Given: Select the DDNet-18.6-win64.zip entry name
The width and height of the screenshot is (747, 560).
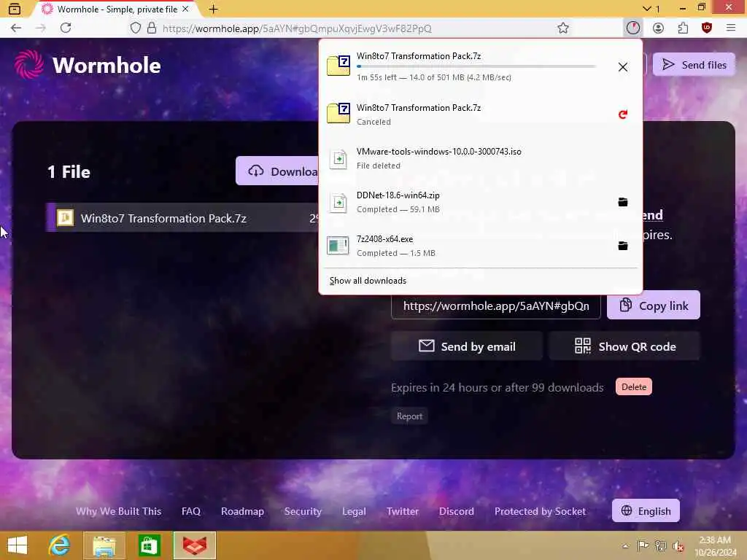Looking at the screenshot, I should point(398,195).
